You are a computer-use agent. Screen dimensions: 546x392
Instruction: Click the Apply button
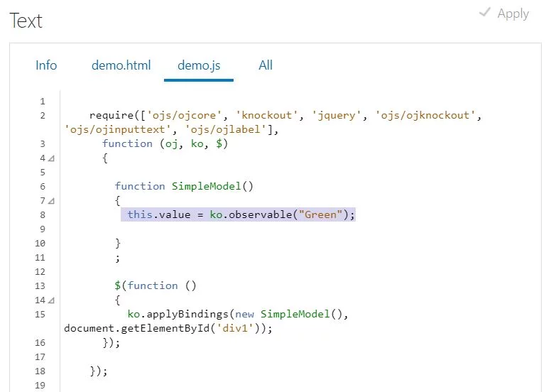(504, 13)
